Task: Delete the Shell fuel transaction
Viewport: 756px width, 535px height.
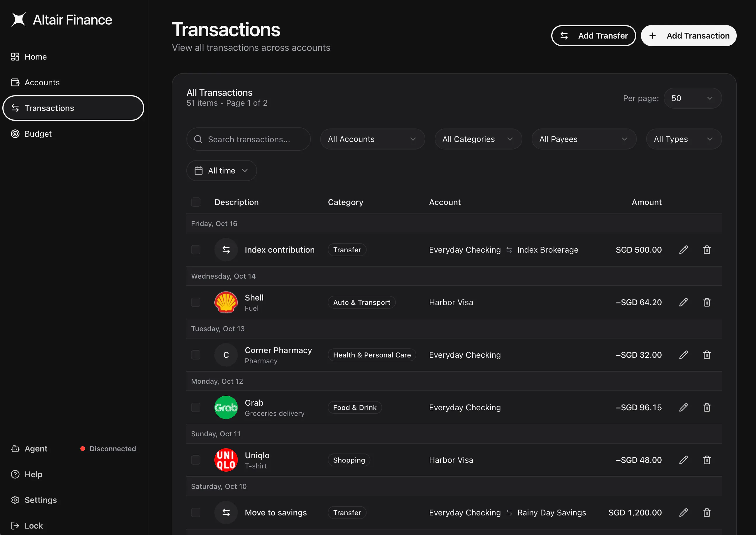Action: (707, 303)
